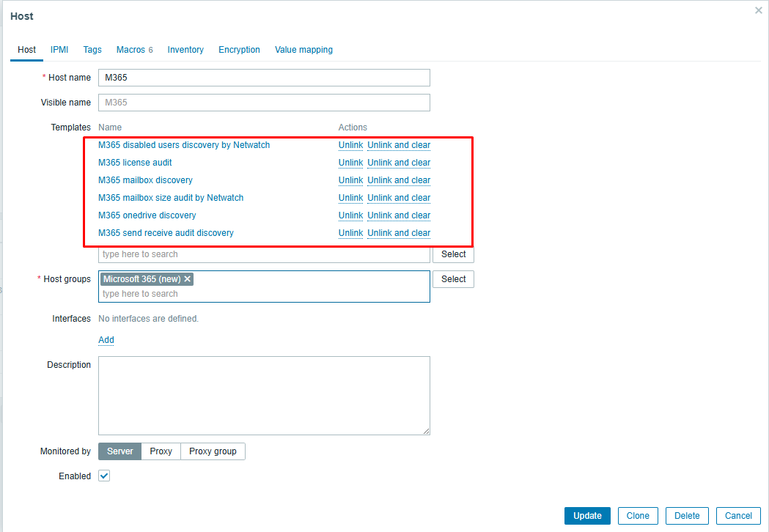Screen dimensions: 769x532
Task: Click the Update button
Action: 587,516
